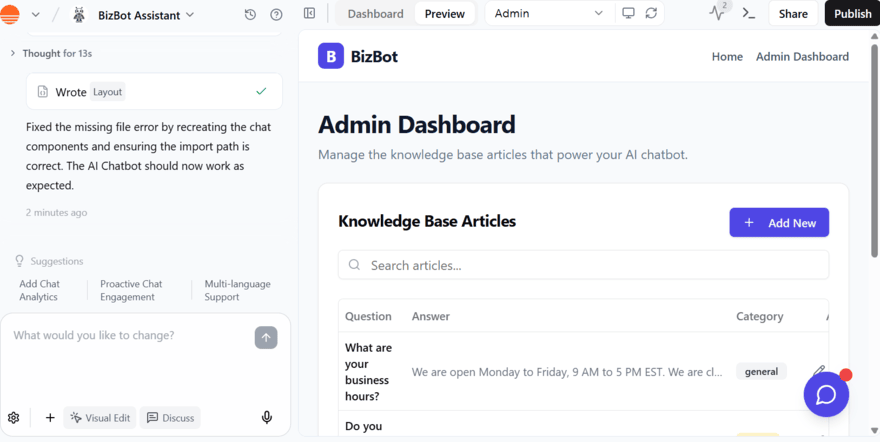
Task: Click the 'general' category badge
Action: pyautogui.click(x=761, y=371)
